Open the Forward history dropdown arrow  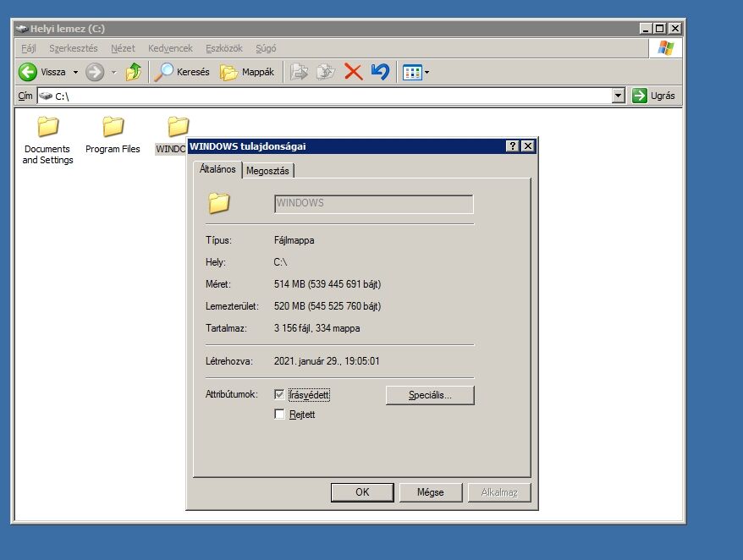pyautogui.click(x=113, y=72)
